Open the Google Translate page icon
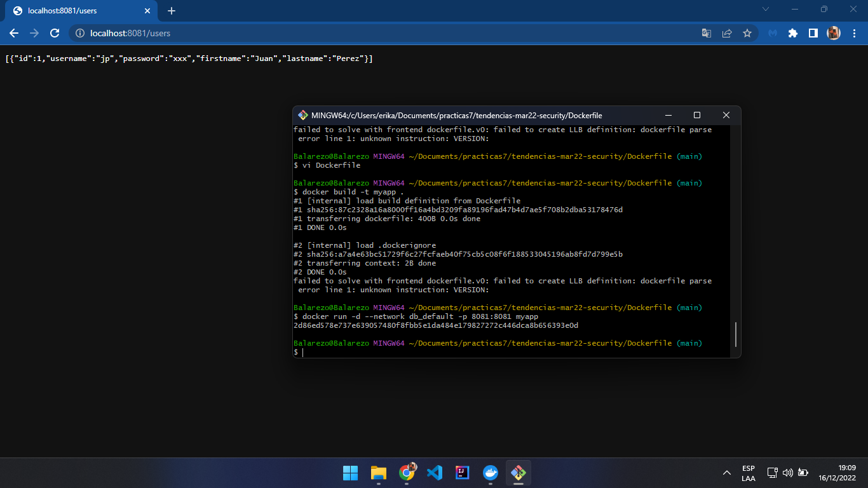This screenshot has width=868, height=488. [706, 32]
